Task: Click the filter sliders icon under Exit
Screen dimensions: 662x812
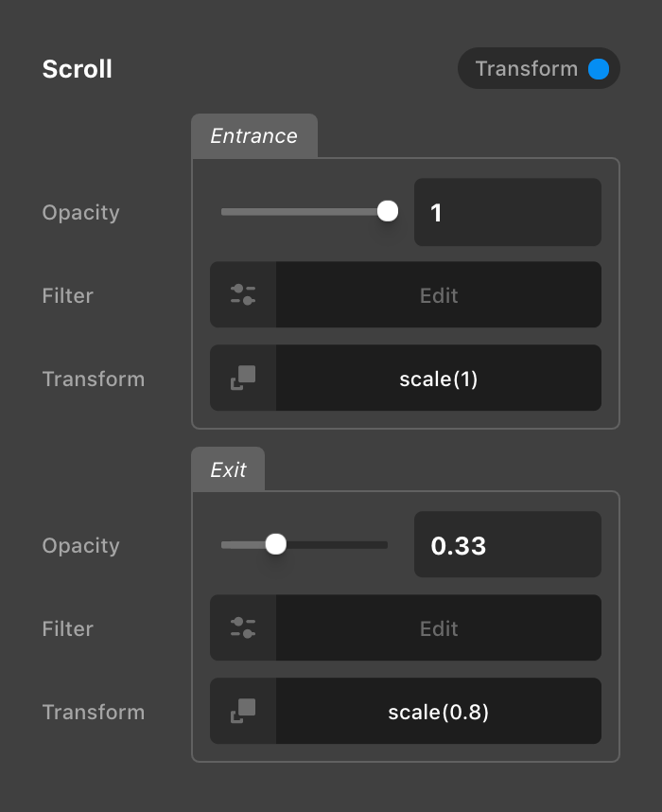Action: pos(243,627)
